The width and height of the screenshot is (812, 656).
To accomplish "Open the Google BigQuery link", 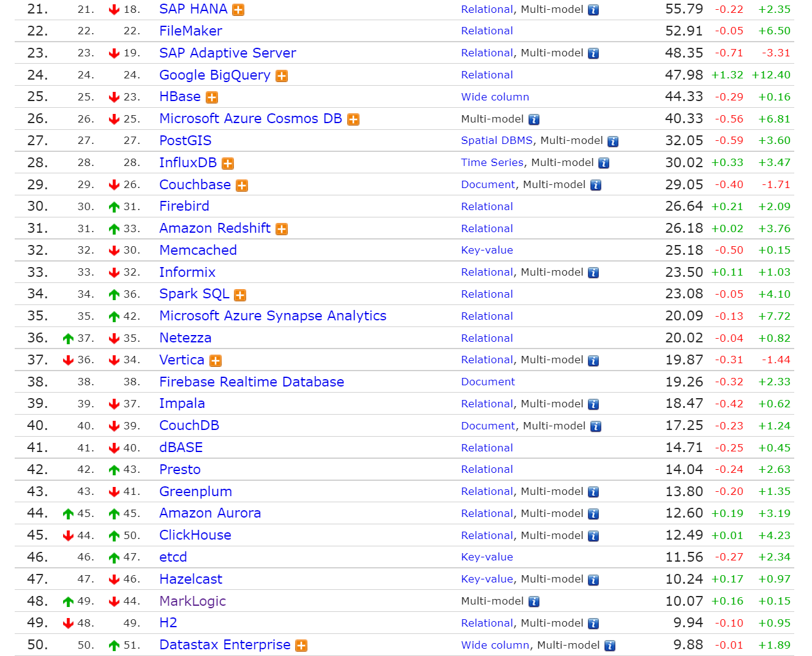I will click(x=215, y=75).
